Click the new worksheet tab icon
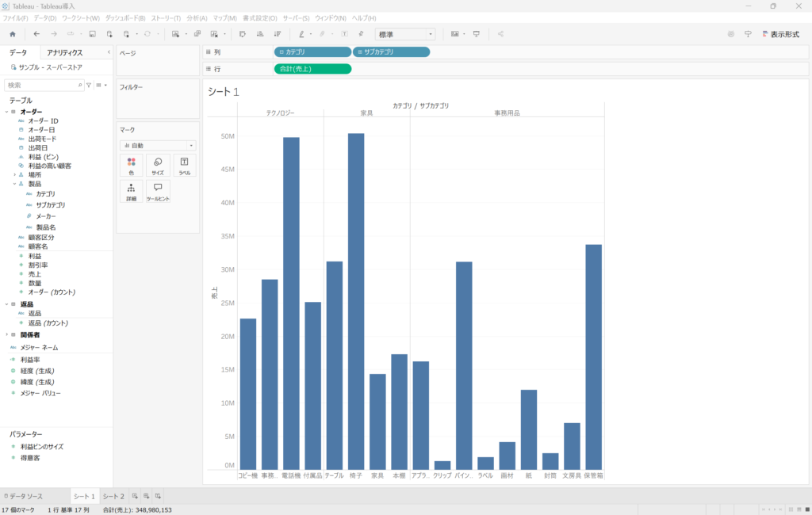Viewport: 812px width, 515px height. point(135,496)
